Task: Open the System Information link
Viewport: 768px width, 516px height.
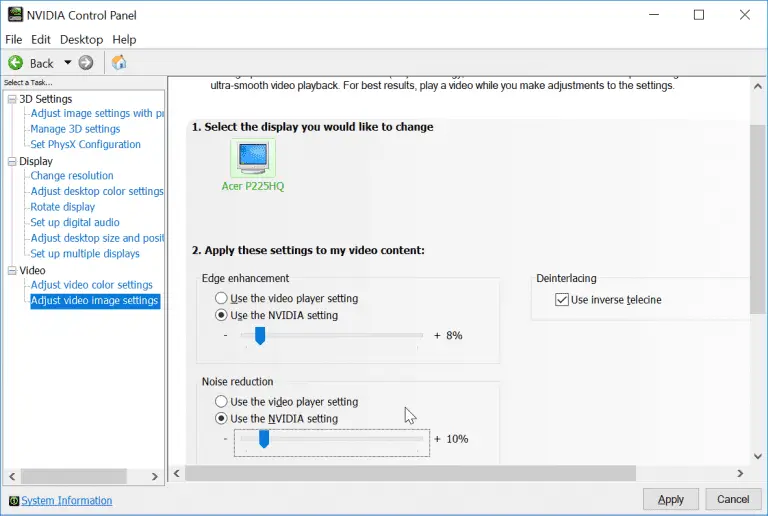Action: click(x=67, y=501)
